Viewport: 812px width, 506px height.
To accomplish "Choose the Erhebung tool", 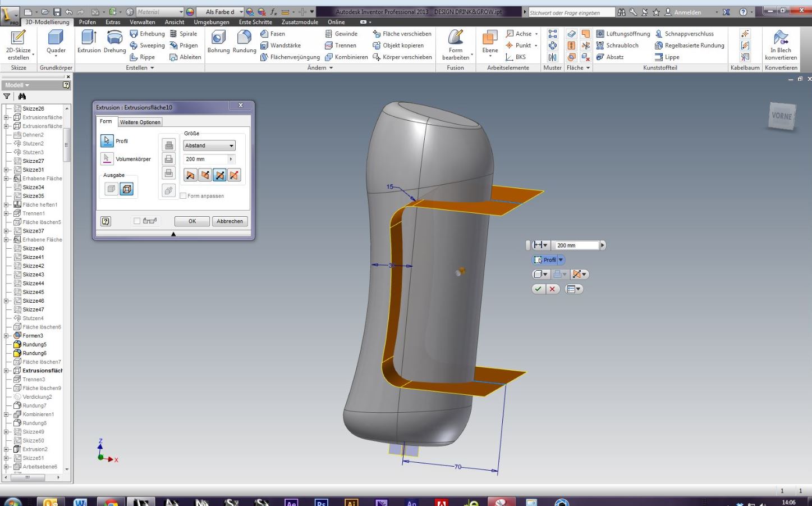I will 147,34.
